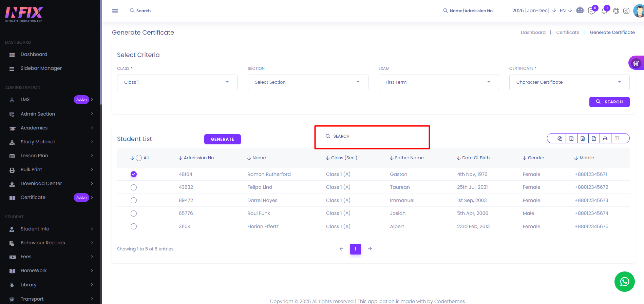This screenshot has width=644, height=304.
Task: Export student list to CSV
Action: pyautogui.click(x=583, y=138)
